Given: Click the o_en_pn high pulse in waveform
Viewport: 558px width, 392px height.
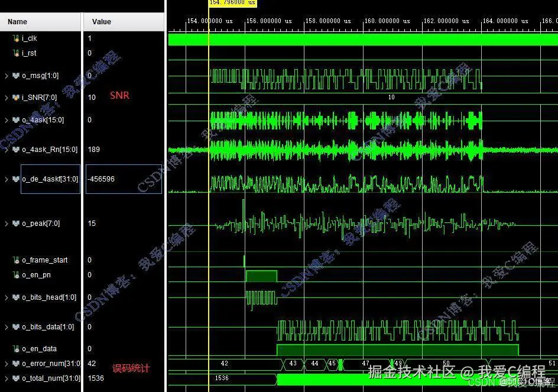Looking at the screenshot, I should [x=261, y=276].
